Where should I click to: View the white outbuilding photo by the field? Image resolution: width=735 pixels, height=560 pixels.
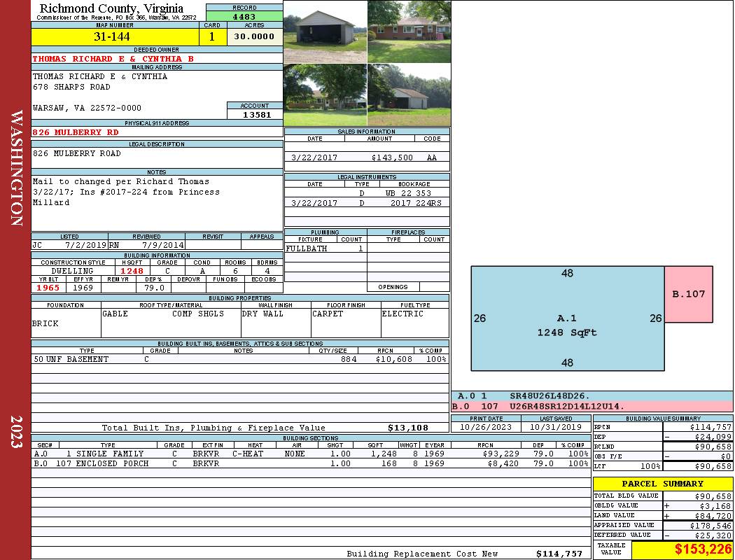[x=409, y=94]
